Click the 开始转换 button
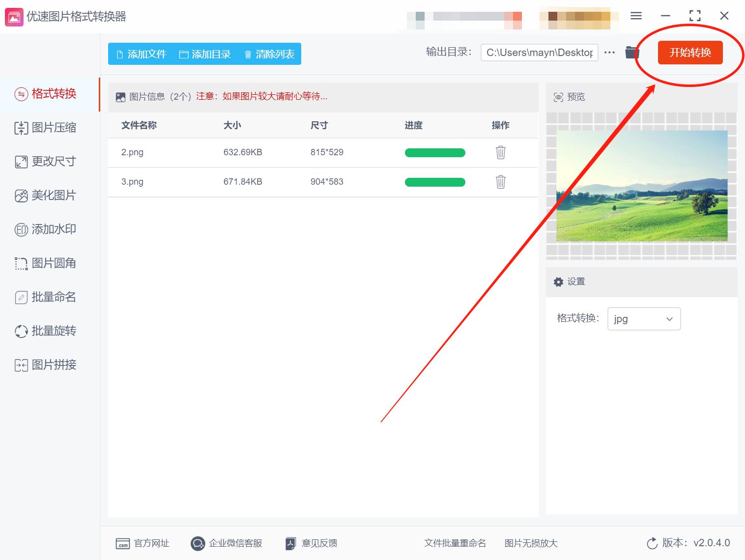The height and width of the screenshot is (560, 745). (690, 53)
